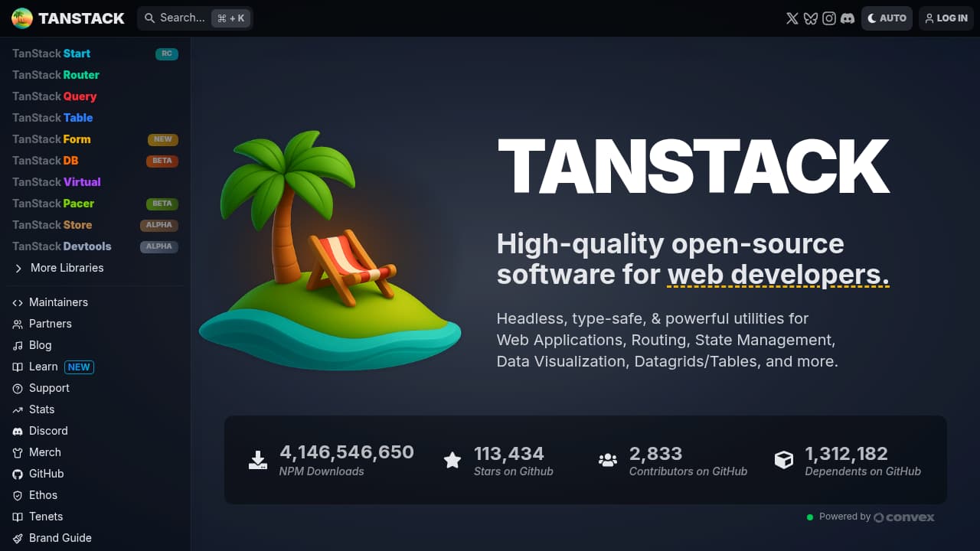Image resolution: width=980 pixels, height=551 pixels.
Task: Open Stats via the trending chart icon
Action: click(x=17, y=409)
